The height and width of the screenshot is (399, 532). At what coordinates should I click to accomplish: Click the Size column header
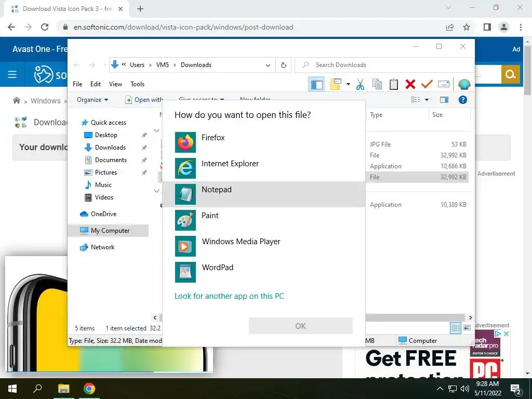[x=437, y=115]
